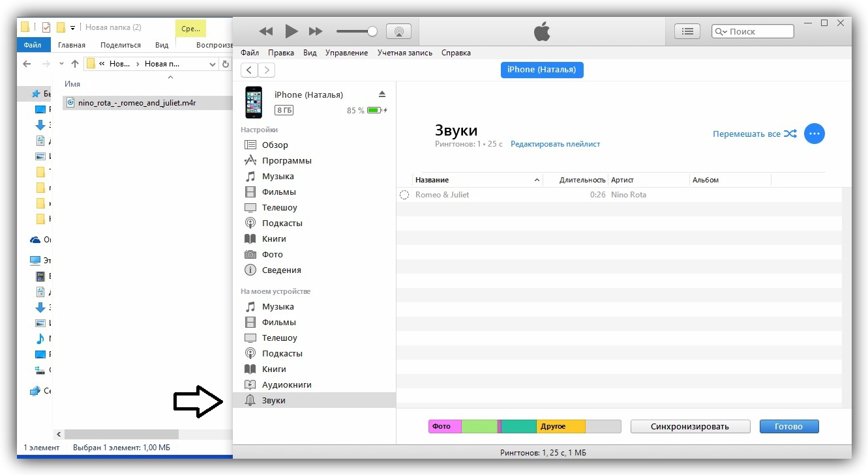Click the Поиск search field

click(753, 31)
